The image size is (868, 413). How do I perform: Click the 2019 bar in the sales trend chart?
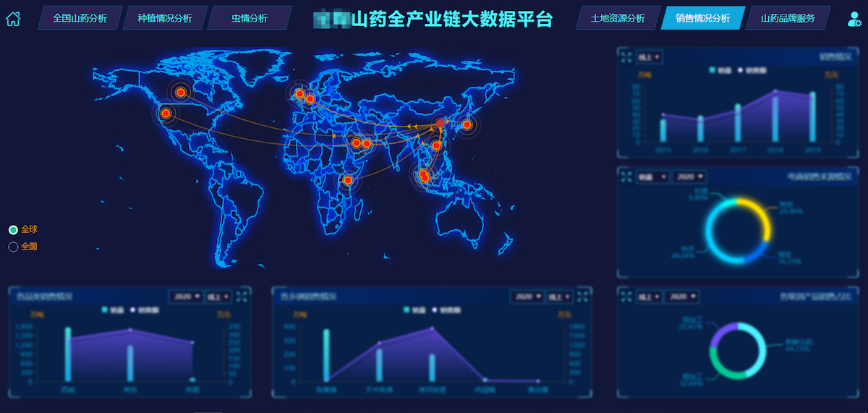(x=812, y=117)
